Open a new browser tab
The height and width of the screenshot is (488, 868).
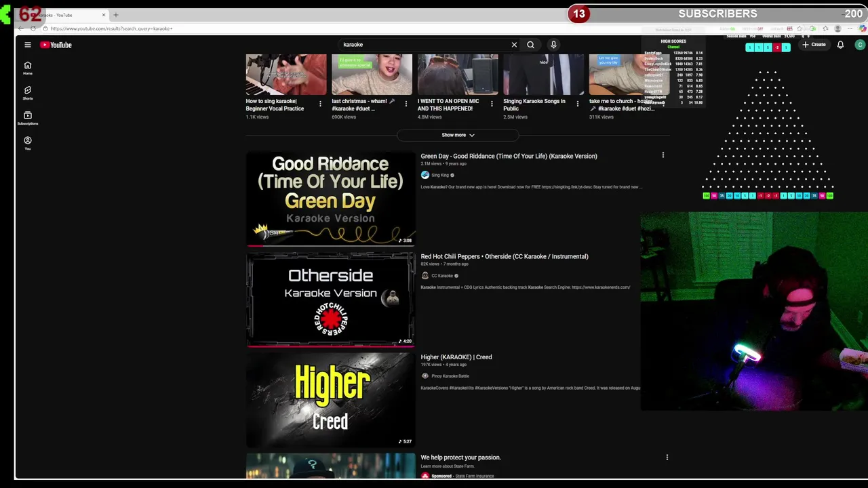click(x=116, y=15)
